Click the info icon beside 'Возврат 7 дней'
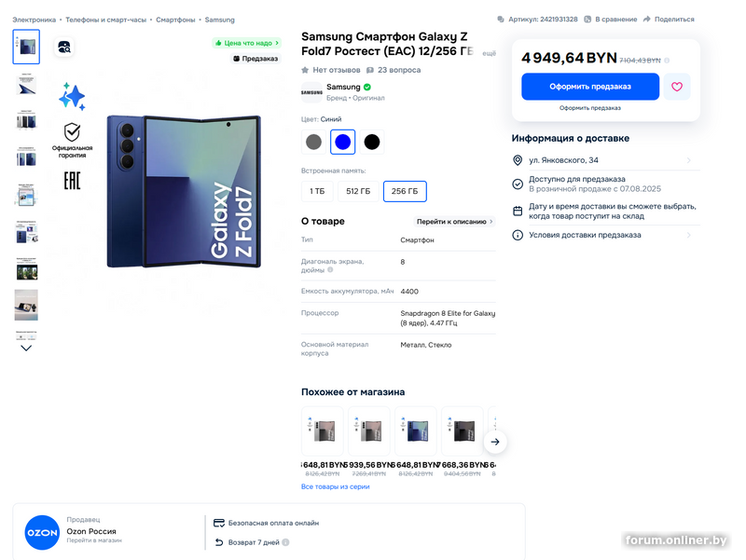Screen dimensions: 746x560 285,542
